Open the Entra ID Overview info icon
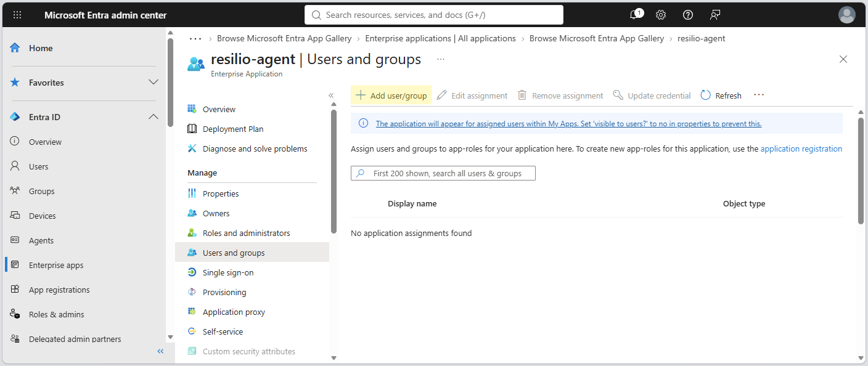The image size is (868, 366). (x=15, y=142)
